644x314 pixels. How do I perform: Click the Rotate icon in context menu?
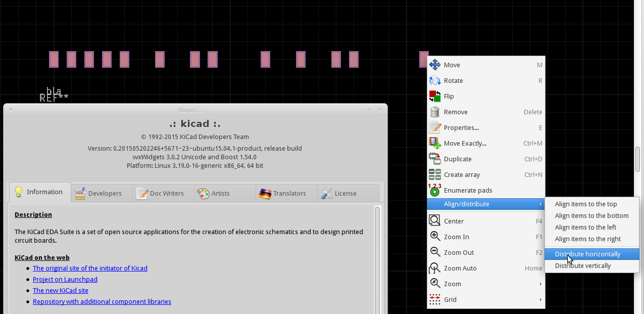pos(434,80)
